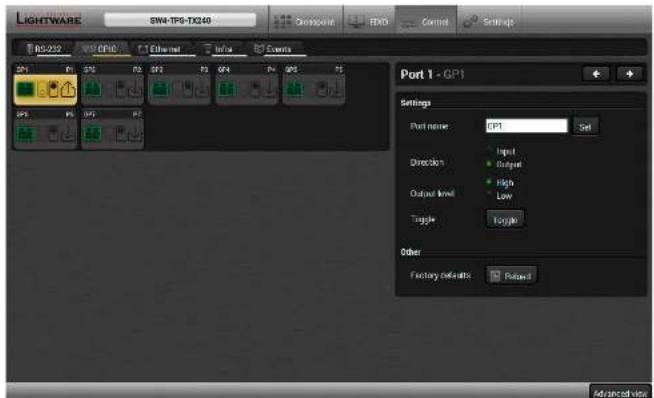Click the SW4-TPS-TX240 device name bar

[180, 20]
